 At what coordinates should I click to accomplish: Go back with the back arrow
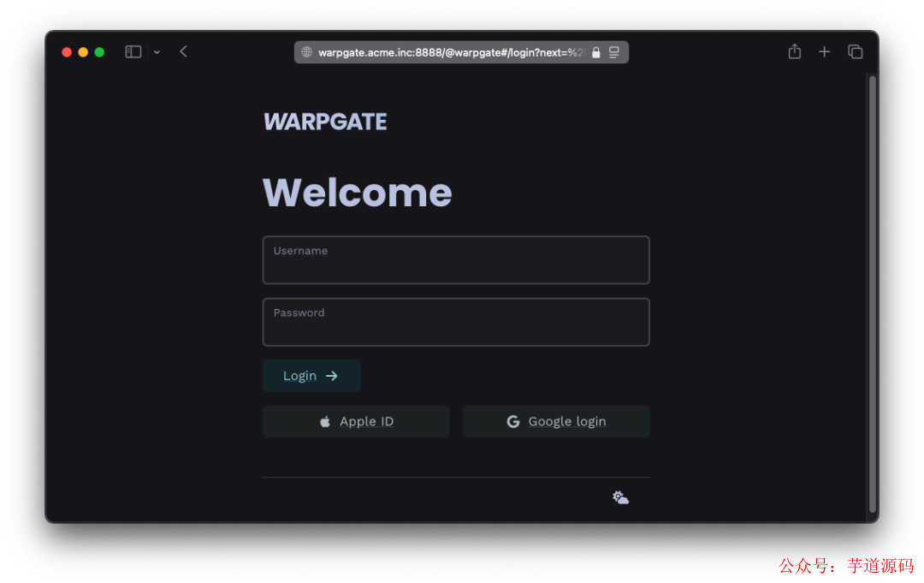coord(183,52)
